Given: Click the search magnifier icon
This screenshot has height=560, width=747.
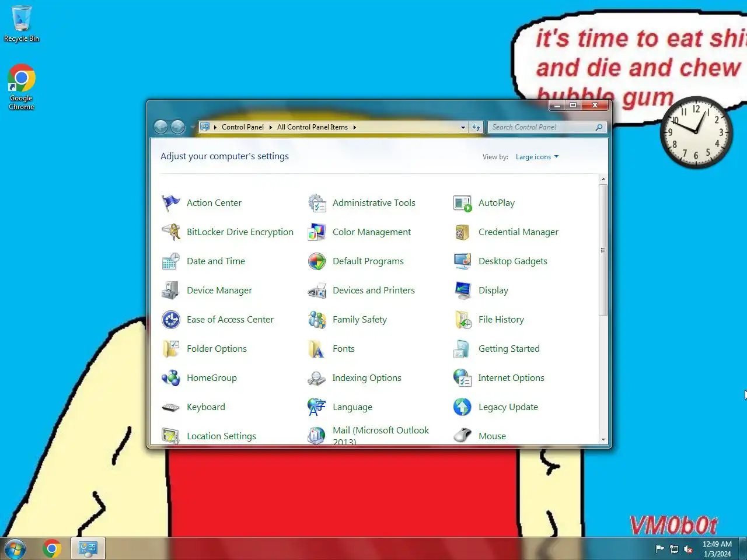Looking at the screenshot, I should coord(599,127).
